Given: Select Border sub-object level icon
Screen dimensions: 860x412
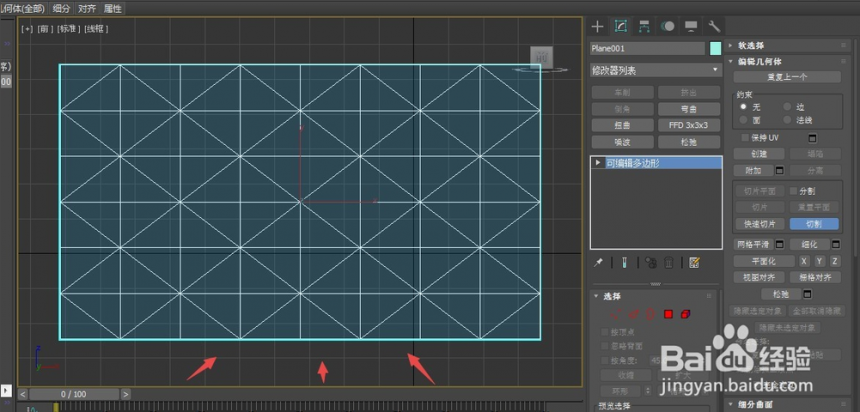Looking at the screenshot, I should pos(650,314).
